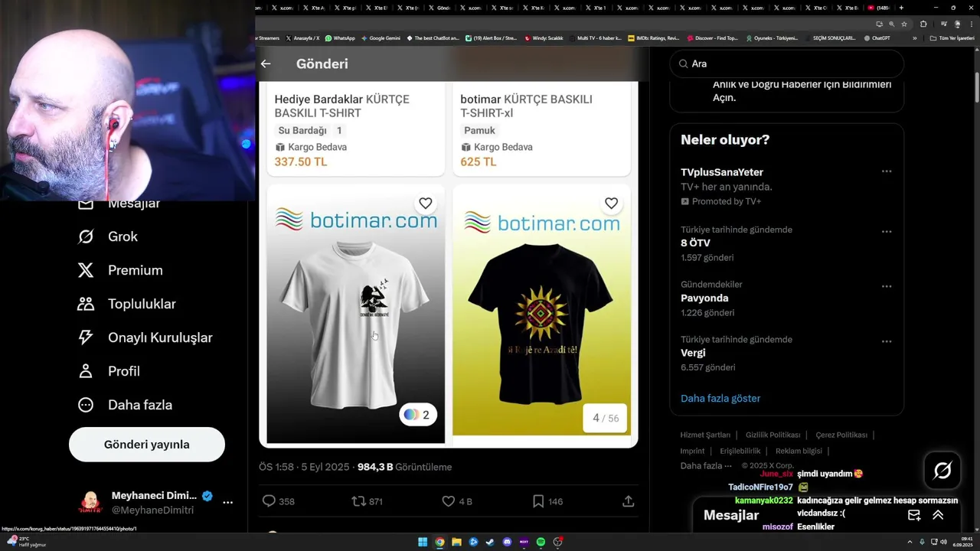The width and height of the screenshot is (980, 551).
Task: Go back using the Gönderi arrow
Action: tap(266, 64)
